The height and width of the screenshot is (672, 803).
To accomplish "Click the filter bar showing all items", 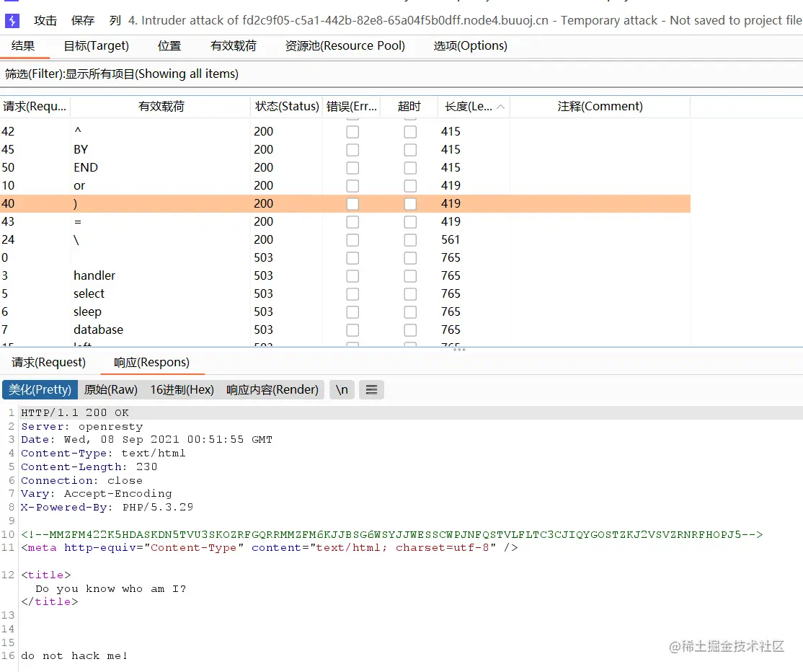I will click(x=401, y=74).
